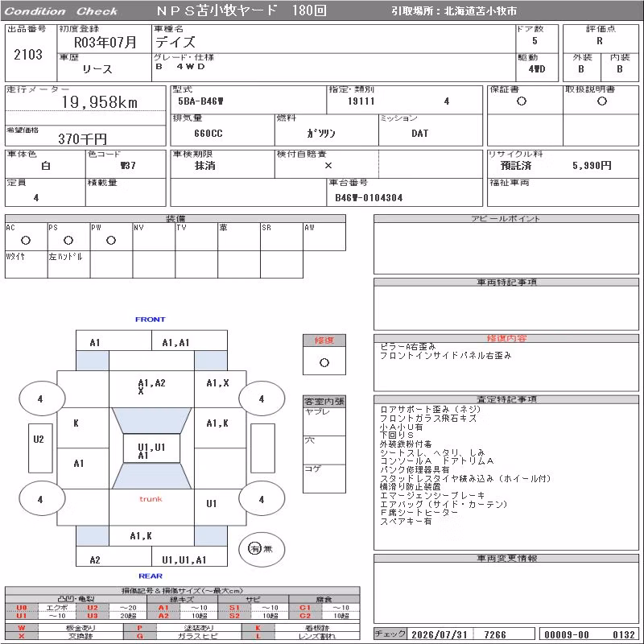Screen dimensions: 644x644
Task: Click the 修復内容 section header
Action: coord(506,338)
